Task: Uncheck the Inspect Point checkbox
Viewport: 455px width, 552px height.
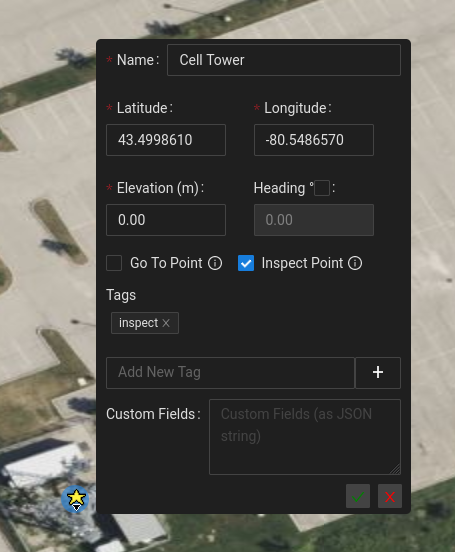Action: (x=246, y=263)
